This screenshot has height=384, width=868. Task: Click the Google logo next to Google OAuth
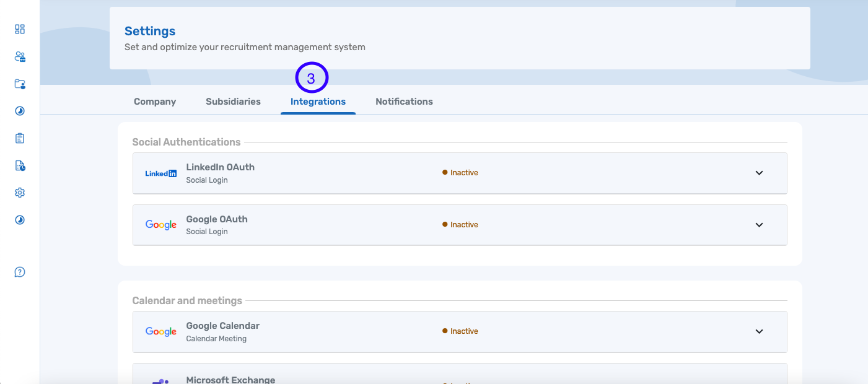pyautogui.click(x=160, y=224)
